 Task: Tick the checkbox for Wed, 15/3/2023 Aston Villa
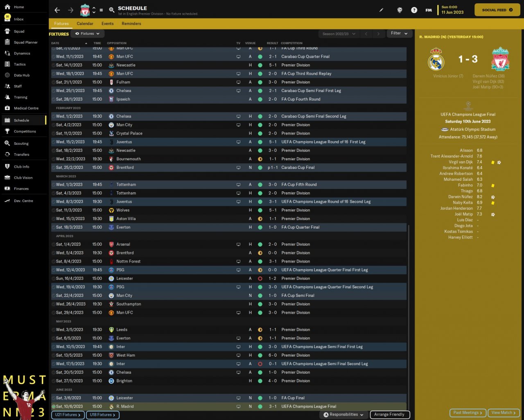(53, 219)
